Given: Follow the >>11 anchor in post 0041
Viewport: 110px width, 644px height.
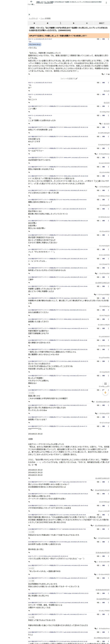Looking at the screenshot, I should click(31, 568).
